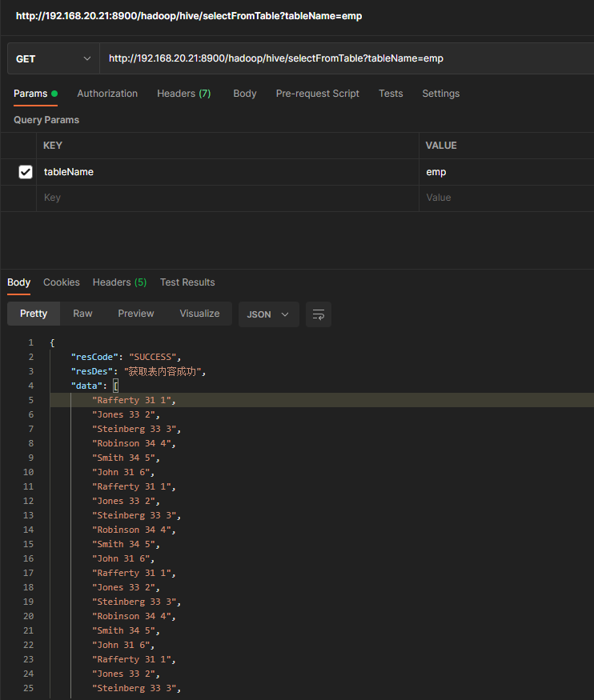The image size is (594, 700).
Task: Click "John 31 6" on line 16
Action: [121, 558]
